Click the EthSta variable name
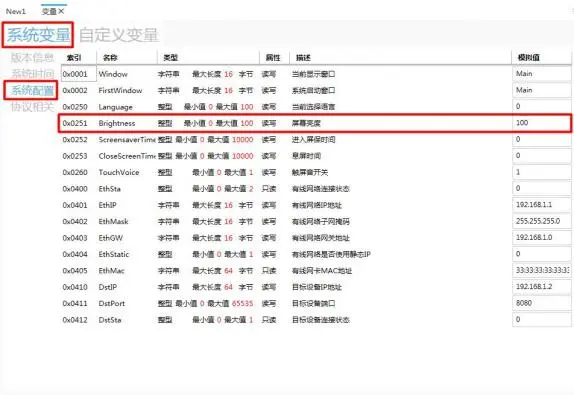 tap(109, 189)
